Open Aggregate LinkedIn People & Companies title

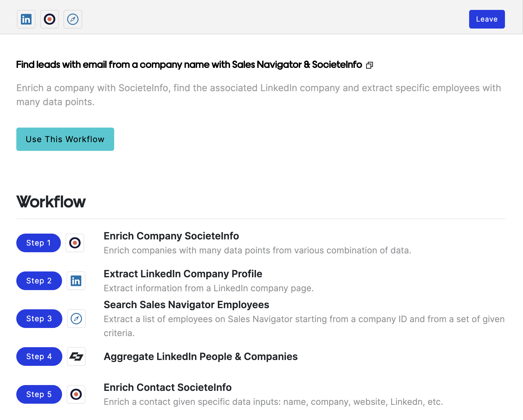click(x=201, y=357)
